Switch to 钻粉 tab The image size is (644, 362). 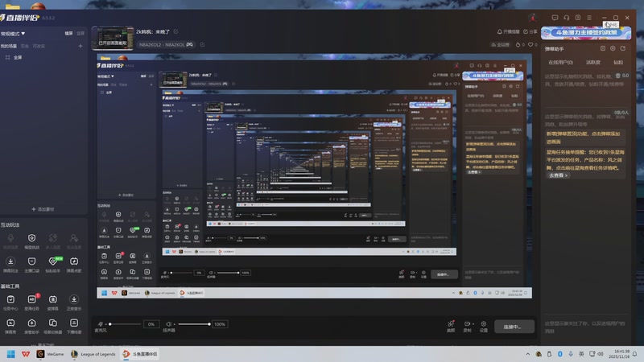click(x=618, y=63)
